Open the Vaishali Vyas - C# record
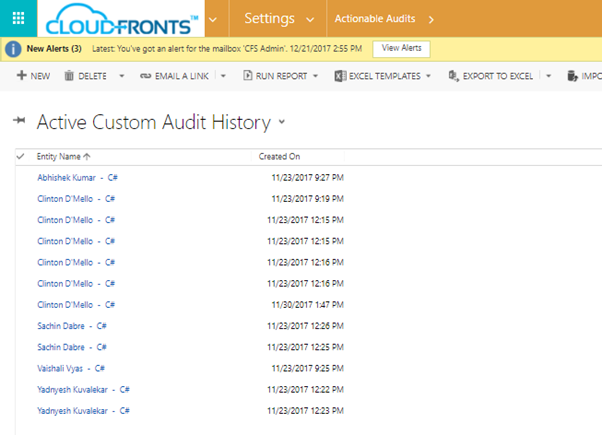Viewport: 602px width, 435px height. pos(71,368)
